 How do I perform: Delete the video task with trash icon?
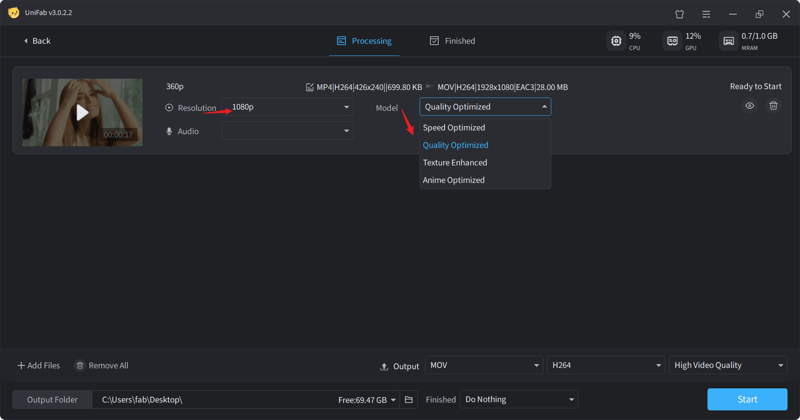pyautogui.click(x=773, y=106)
